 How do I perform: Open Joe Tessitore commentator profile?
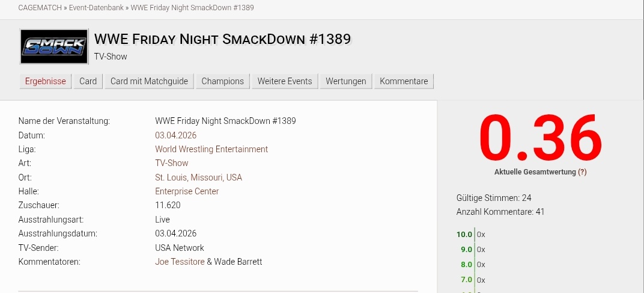pyautogui.click(x=180, y=262)
